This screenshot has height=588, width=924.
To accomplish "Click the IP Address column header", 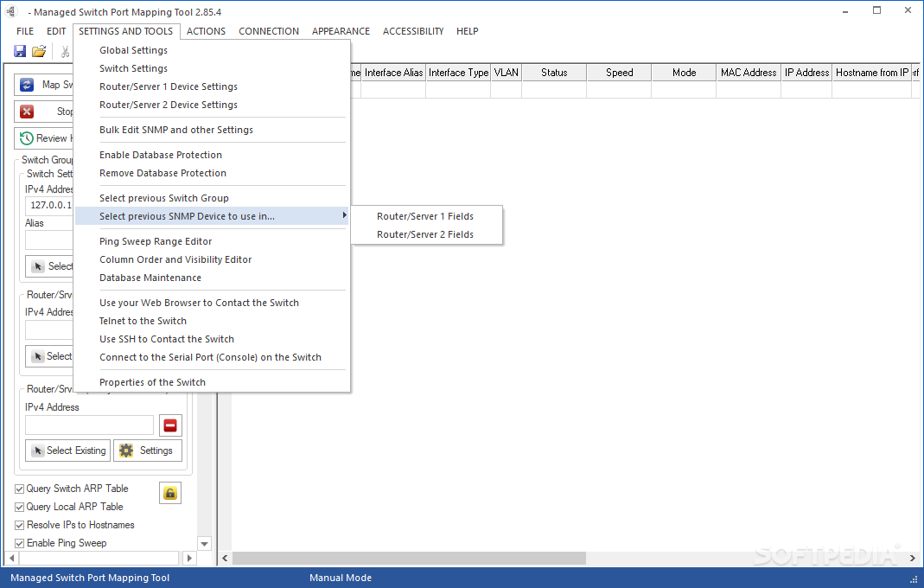I will click(806, 73).
